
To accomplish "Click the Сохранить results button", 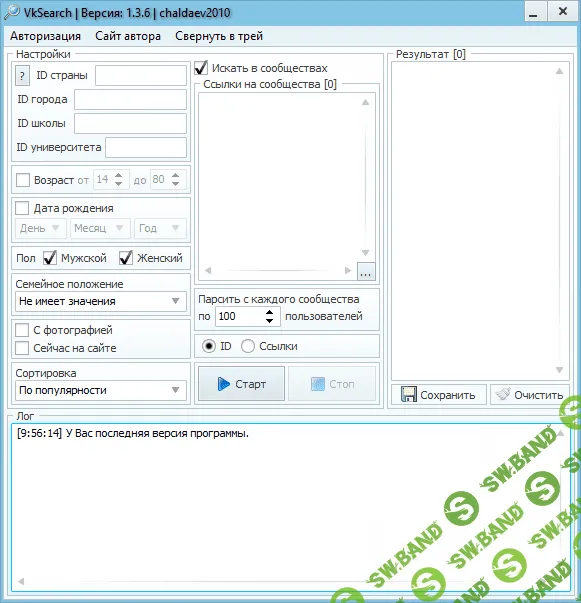I will click(x=439, y=395).
